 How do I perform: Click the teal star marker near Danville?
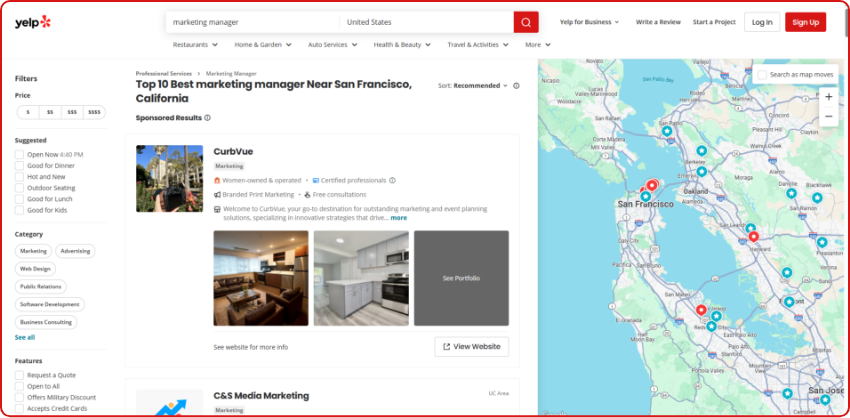click(x=791, y=193)
